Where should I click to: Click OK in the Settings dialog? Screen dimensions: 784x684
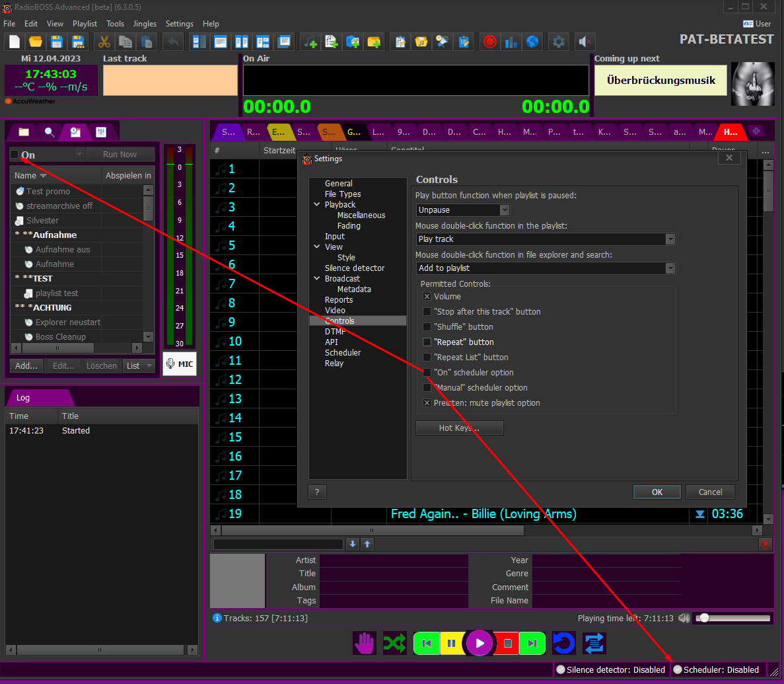pos(657,492)
